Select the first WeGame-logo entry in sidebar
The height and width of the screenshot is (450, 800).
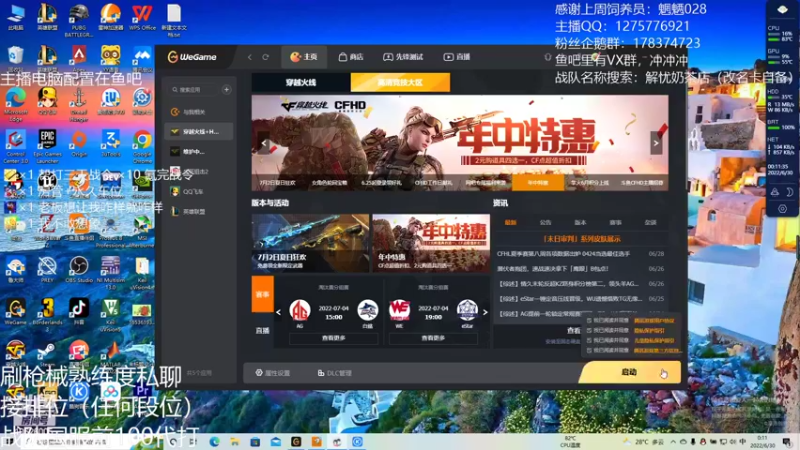click(198, 112)
